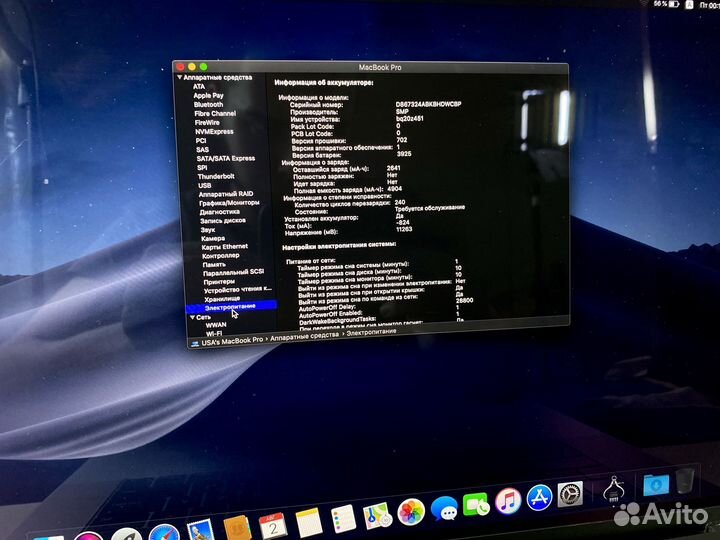The width and height of the screenshot is (720, 540).
Task: Click the input source icon in menu bar
Action: 689,5
